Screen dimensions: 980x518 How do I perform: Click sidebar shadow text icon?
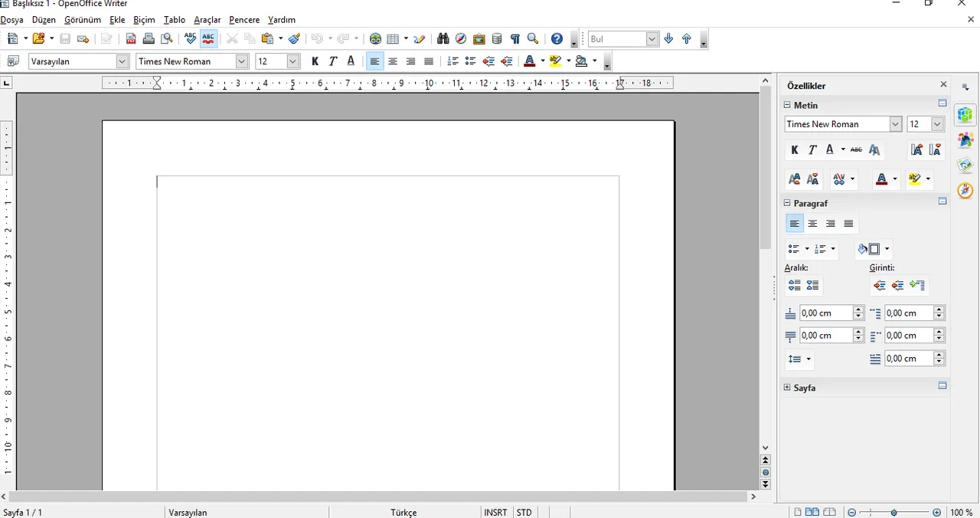click(874, 150)
